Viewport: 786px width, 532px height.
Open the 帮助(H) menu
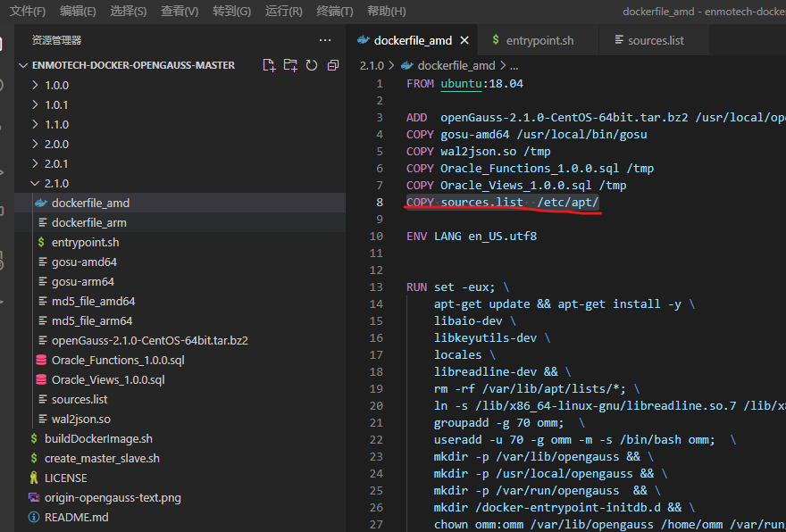pyautogui.click(x=387, y=11)
